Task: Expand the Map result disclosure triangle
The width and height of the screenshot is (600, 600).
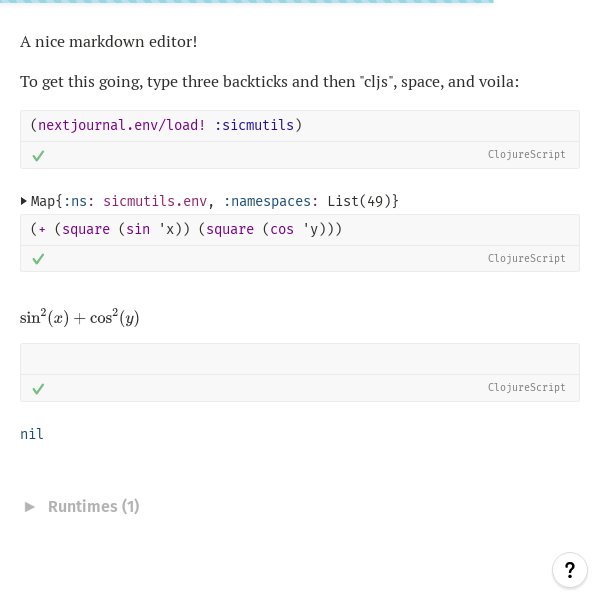Action: pyautogui.click(x=24, y=201)
